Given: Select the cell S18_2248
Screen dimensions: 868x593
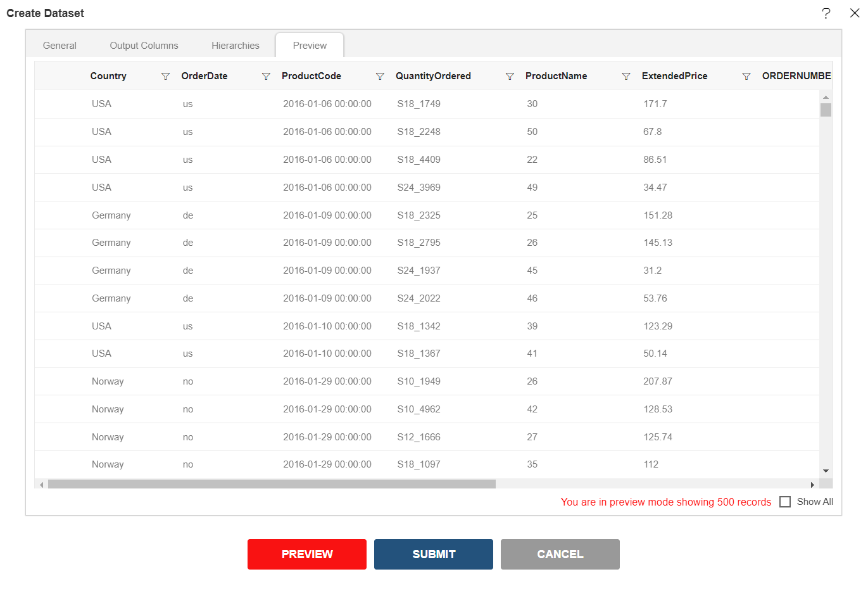Looking at the screenshot, I should click(x=419, y=132).
